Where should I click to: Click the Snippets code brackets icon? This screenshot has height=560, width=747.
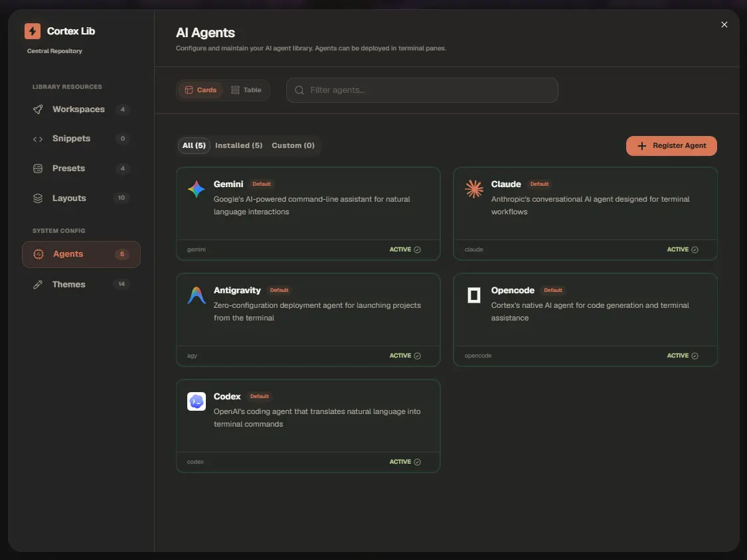38,139
